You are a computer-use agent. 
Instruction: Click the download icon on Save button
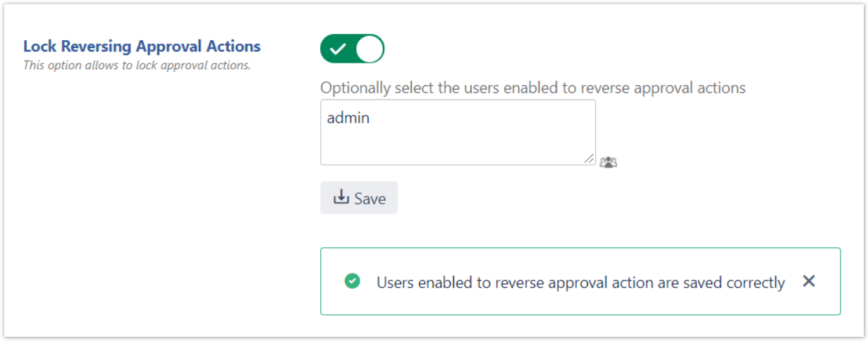click(341, 197)
